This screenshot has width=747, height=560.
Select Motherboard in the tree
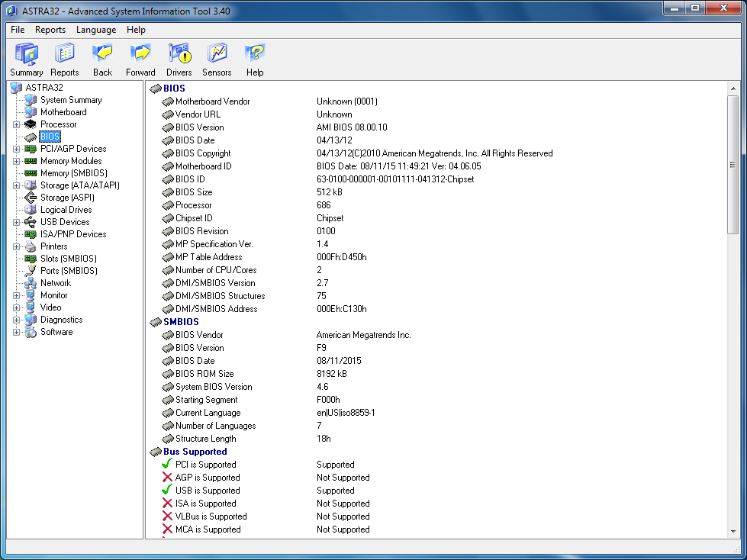click(x=63, y=112)
